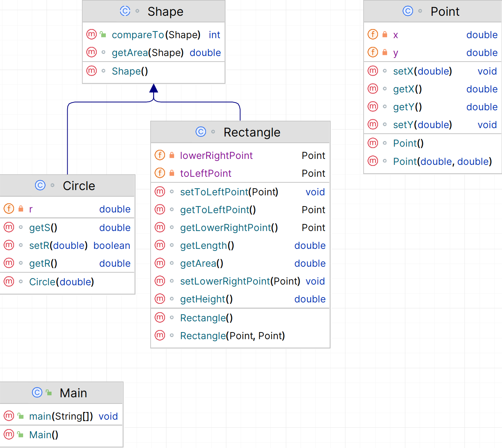The height and width of the screenshot is (448, 502).
Task: Click the method icon next to compareTo(Shape)
Action: (x=91, y=34)
